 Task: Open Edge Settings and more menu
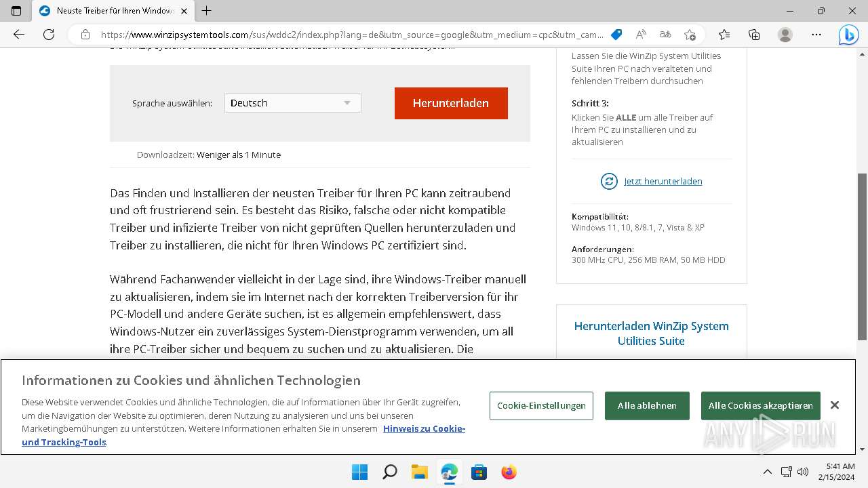(816, 35)
